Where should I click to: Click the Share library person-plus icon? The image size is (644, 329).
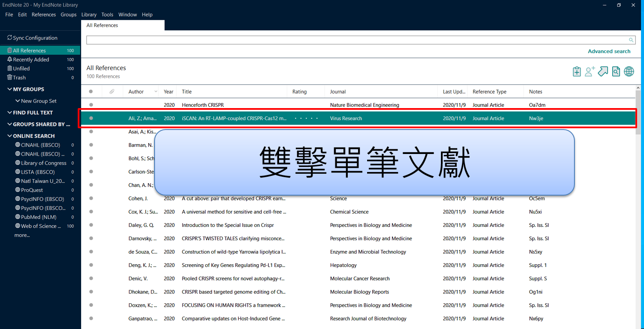tap(590, 72)
